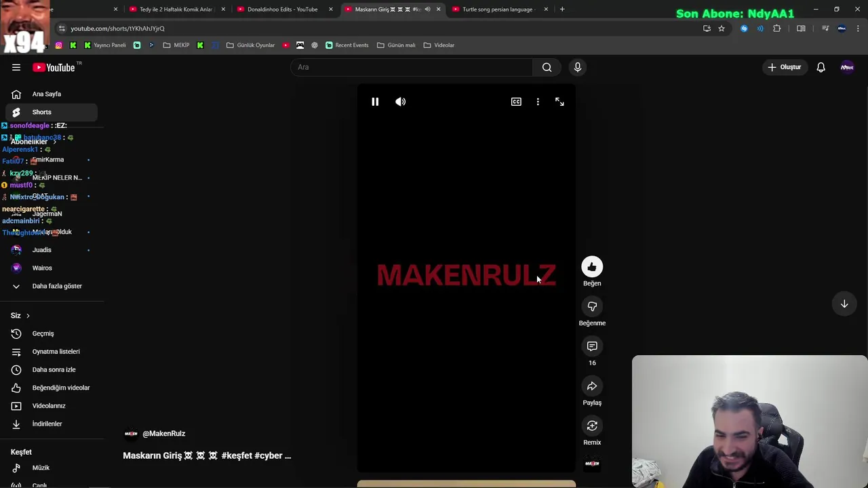Open Geçmiş watch history
The height and width of the screenshot is (488, 868).
tap(51, 333)
